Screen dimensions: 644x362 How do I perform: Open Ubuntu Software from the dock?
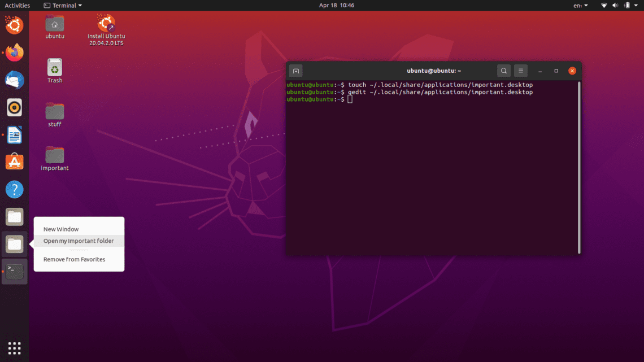coord(14,162)
